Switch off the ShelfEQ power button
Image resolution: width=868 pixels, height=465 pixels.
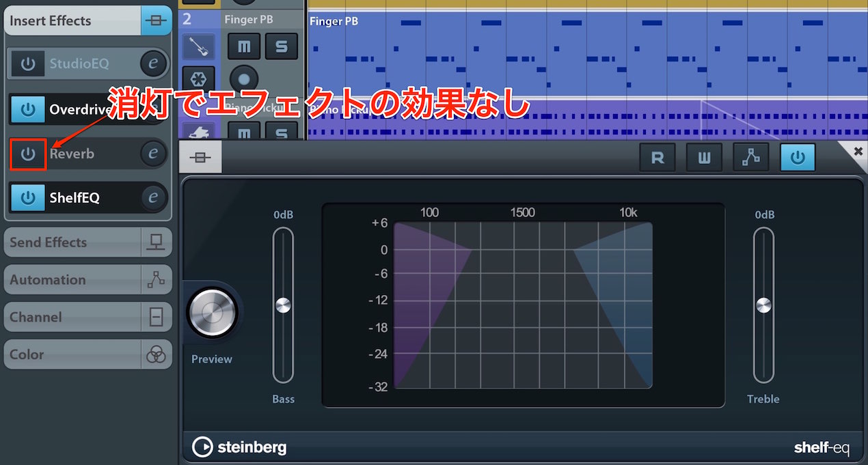(x=28, y=198)
